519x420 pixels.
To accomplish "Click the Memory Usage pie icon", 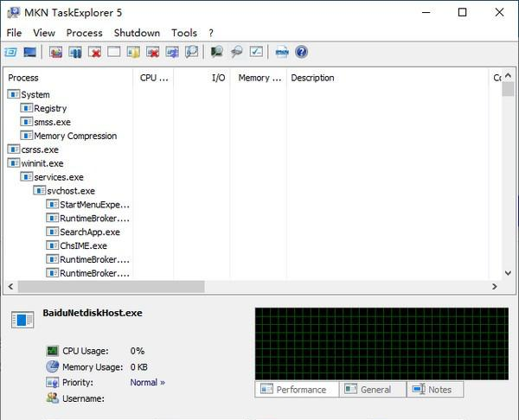I will tap(52, 366).
